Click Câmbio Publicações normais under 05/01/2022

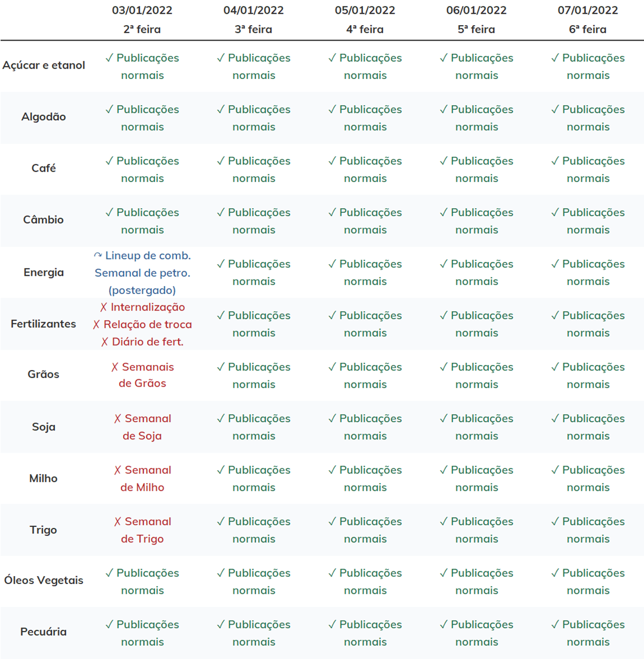click(x=365, y=221)
